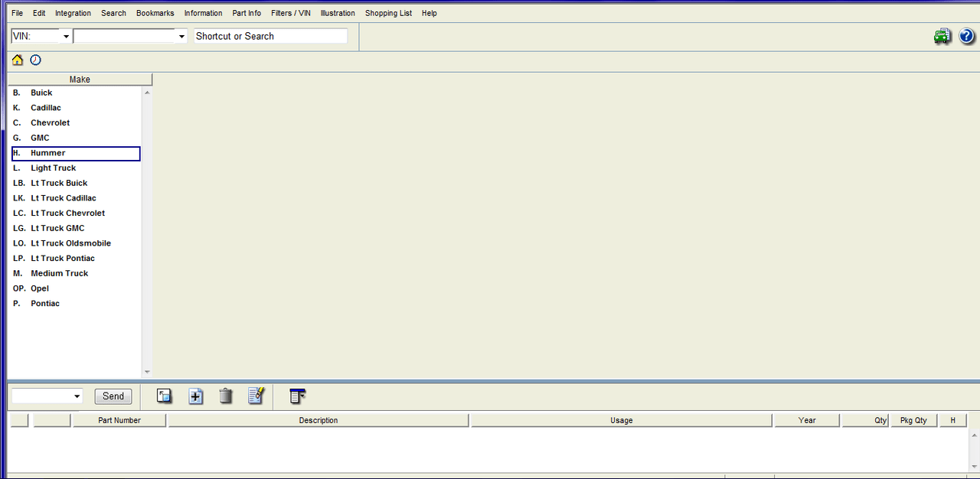Open the Bookmarks menu
Screen dimensions: 980x479
[155, 13]
